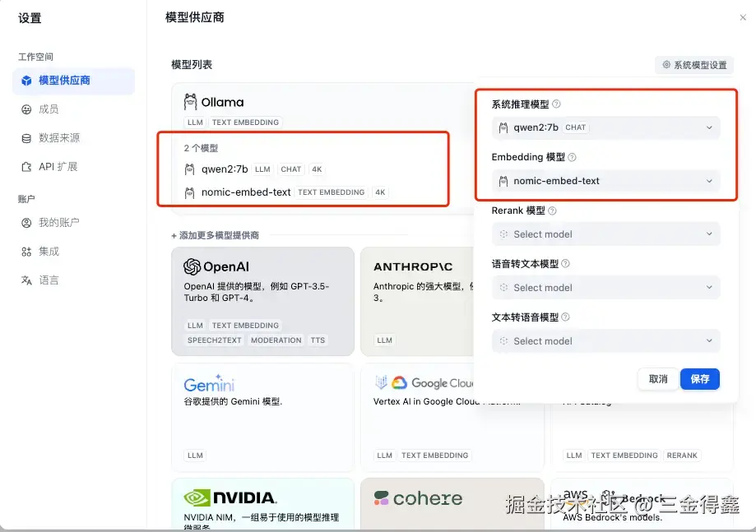The image size is (756, 532).
Task: Open the 系统推理模型 dropdown showing qwen2:7b
Action: click(x=606, y=127)
